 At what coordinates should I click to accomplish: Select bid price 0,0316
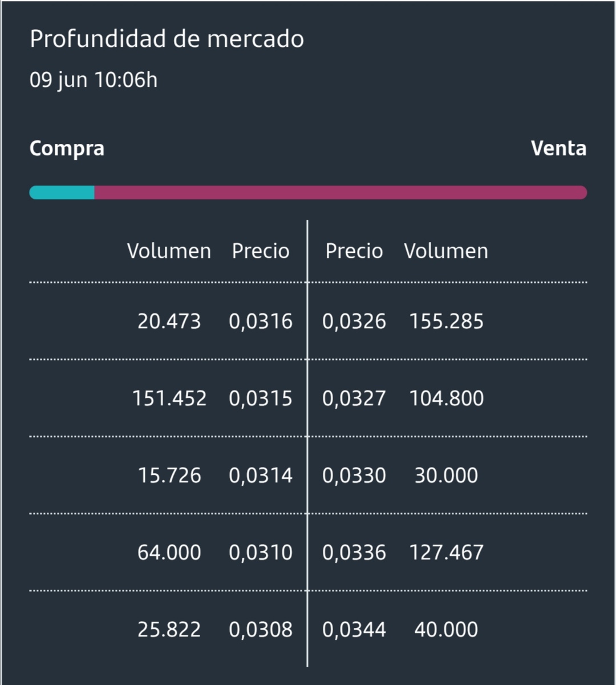click(261, 321)
